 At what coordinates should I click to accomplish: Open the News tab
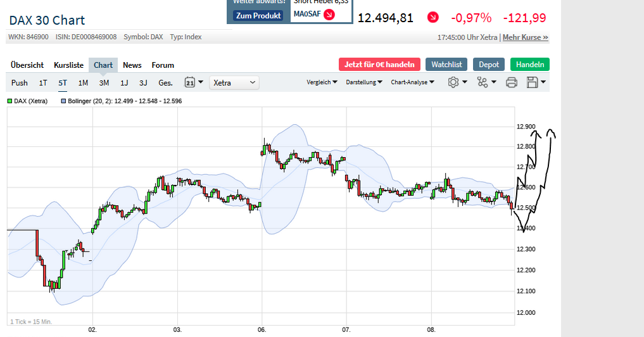[x=132, y=65]
